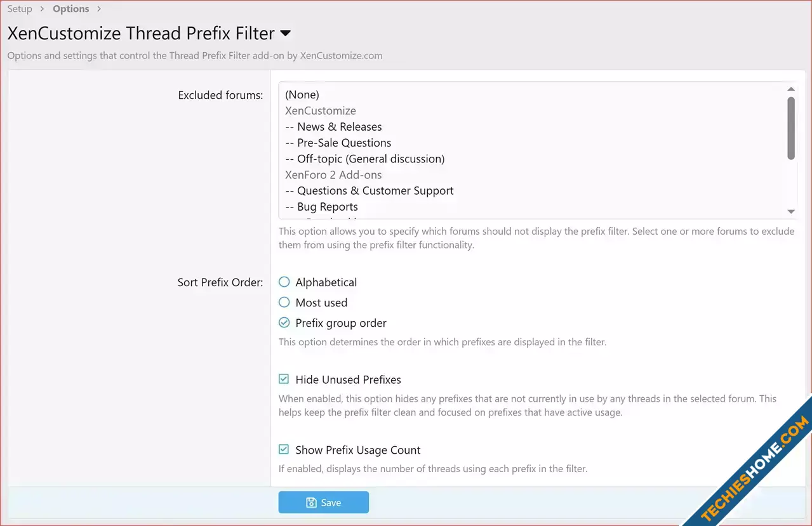Toggle Hide Unused Prefixes checkbox
This screenshot has height=526, width=812.
pos(284,379)
